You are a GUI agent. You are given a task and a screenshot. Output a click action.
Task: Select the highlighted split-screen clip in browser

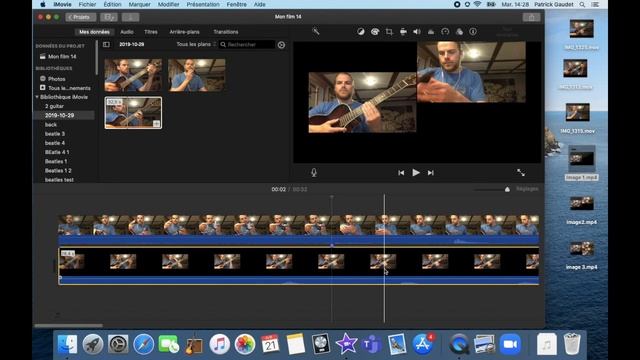[133, 113]
